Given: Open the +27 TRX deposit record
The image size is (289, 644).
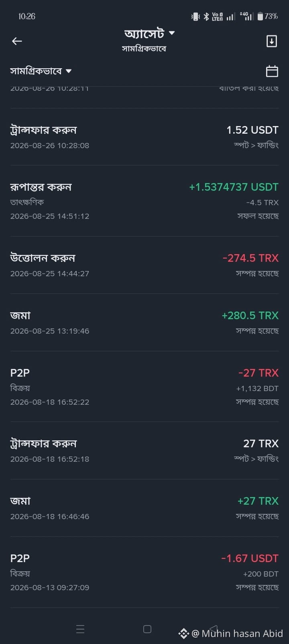Looking at the screenshot, I should coord(144,508).
